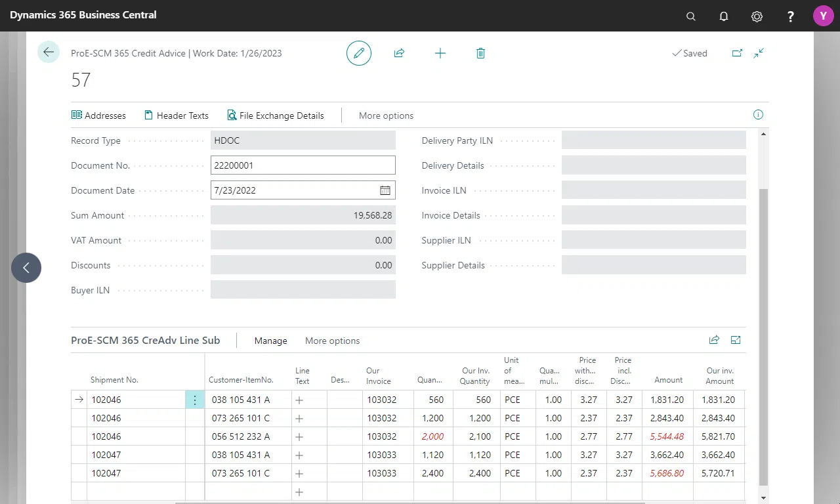The image size is (840, 504).
Task: Add line text for 038 105 431 A first row
Action: click(x=300, y=400)
